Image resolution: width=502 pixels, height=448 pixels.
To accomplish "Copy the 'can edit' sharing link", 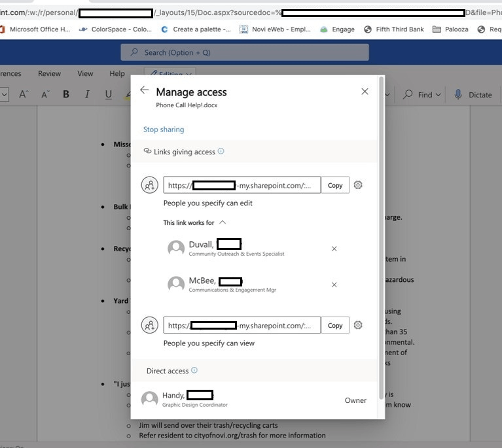I will (x=335, y=185).
